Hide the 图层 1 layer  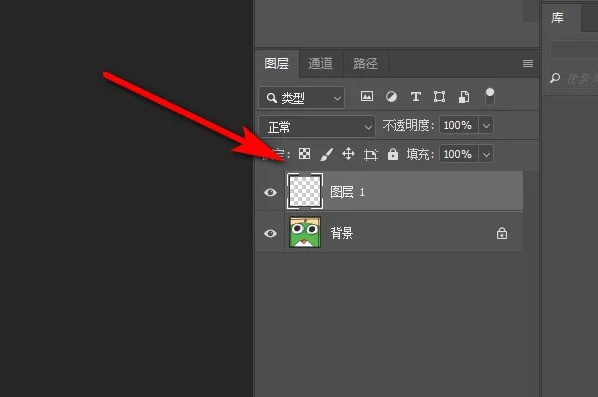(270, 192)
